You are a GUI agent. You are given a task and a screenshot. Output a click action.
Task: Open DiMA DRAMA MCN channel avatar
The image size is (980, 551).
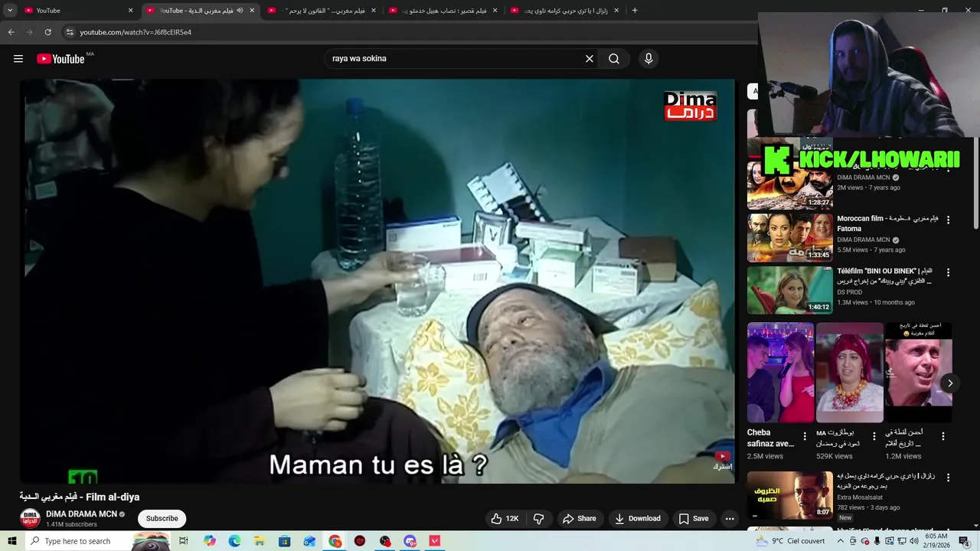pyautogui.click(x=30, y=518)
